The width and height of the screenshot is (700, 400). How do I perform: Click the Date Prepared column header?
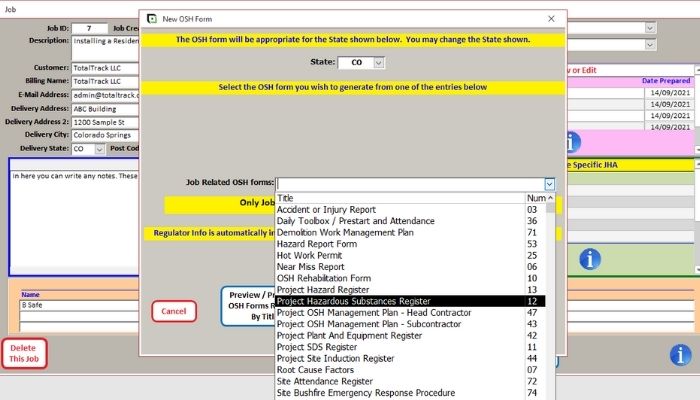point(666,81)
